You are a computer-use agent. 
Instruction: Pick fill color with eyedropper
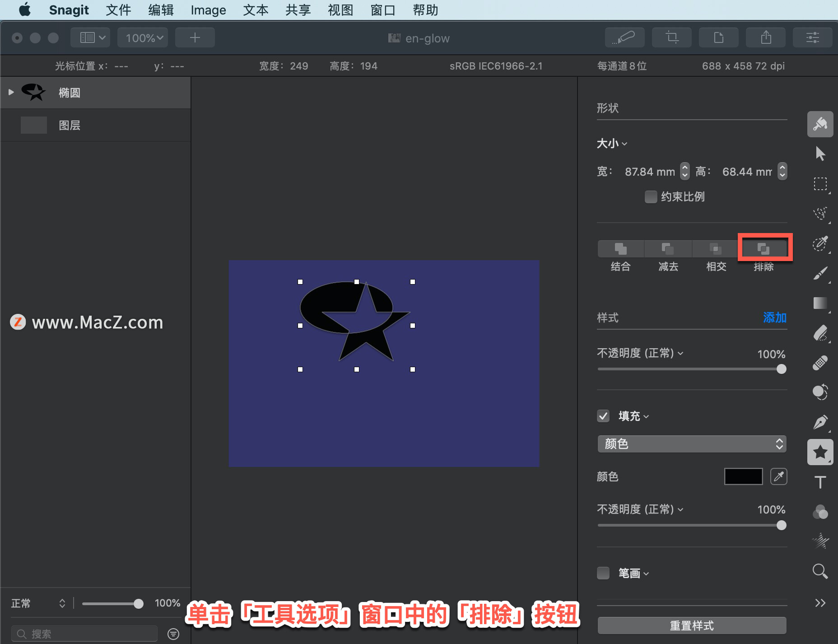coord(778,476)
